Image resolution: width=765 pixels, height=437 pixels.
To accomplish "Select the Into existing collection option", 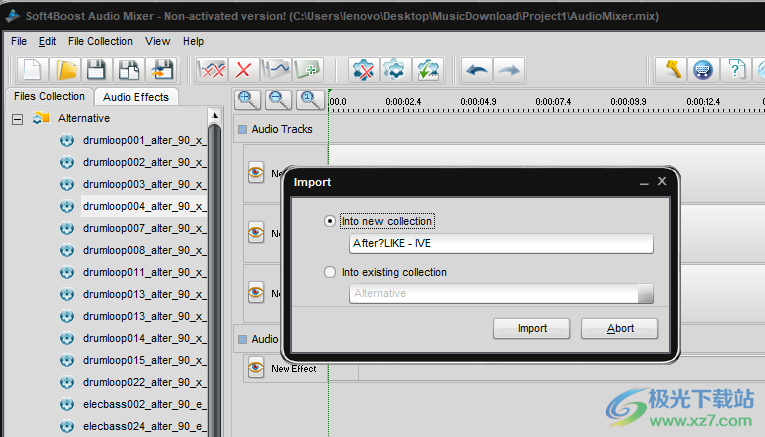I will (x=331, y=272).
